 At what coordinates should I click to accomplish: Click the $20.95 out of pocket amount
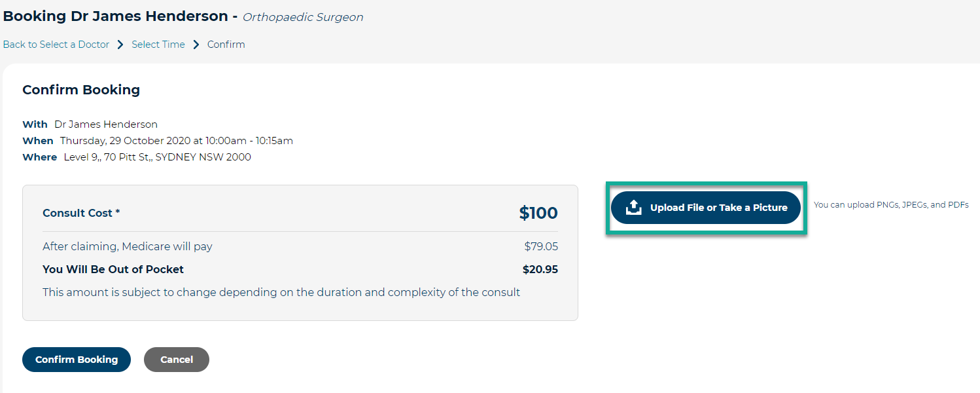tap(540, 269)
